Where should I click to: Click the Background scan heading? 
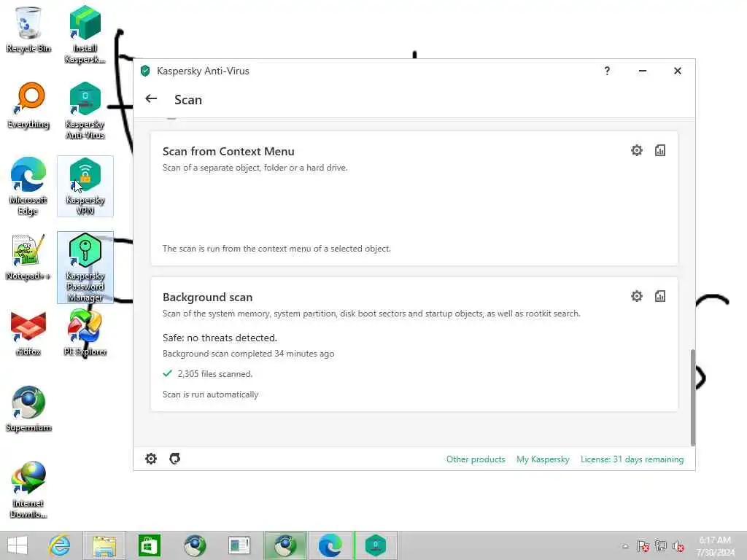(207, 297)
